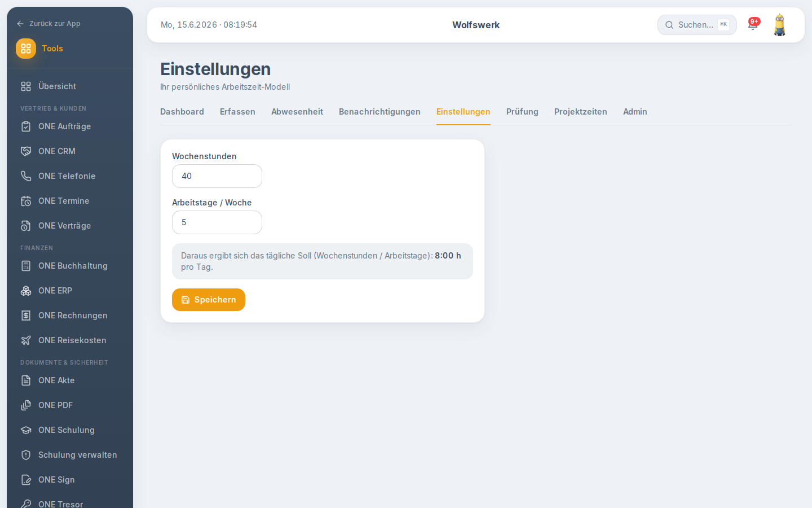The height and width of the screenshot is (508, 812).
Task: Click the back arrow next to Zurück zur App
Action: tap(20, 24)
